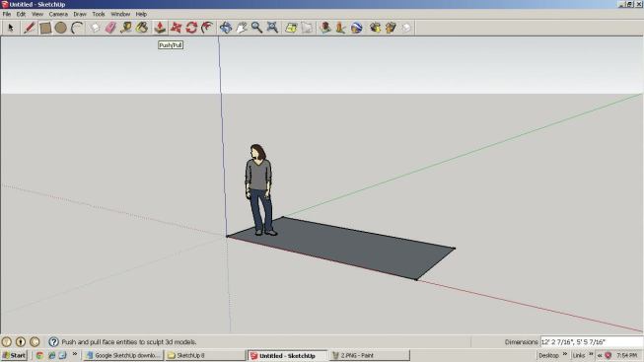The width and height of the screenshot is (644, 362).
Task: Activate the Orbit camera tool
Action: coord(226,28)
